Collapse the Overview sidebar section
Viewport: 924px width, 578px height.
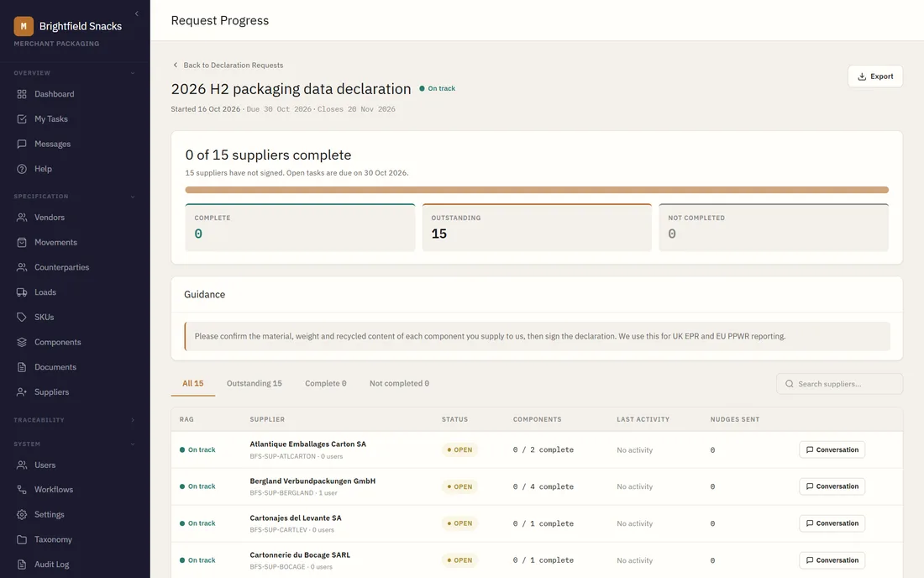(133, 73)
